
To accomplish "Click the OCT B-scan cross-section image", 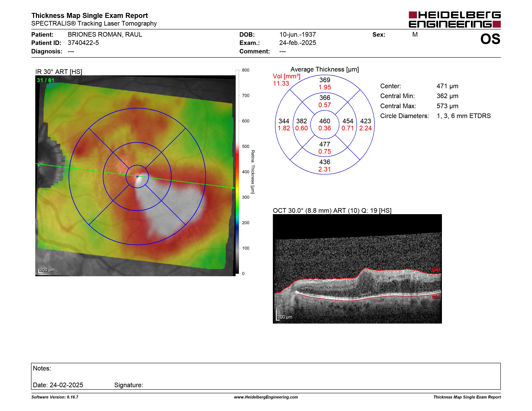I will pyautogui.click(x=357, y=269).
